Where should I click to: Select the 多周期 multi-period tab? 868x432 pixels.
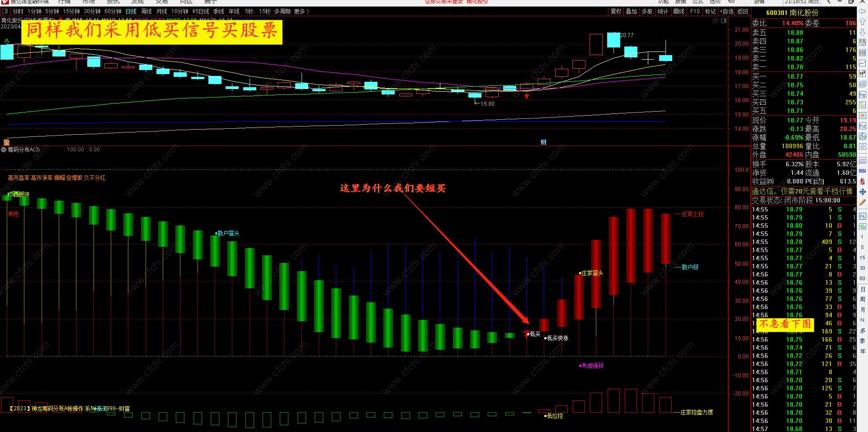click(x=282, y=11)
